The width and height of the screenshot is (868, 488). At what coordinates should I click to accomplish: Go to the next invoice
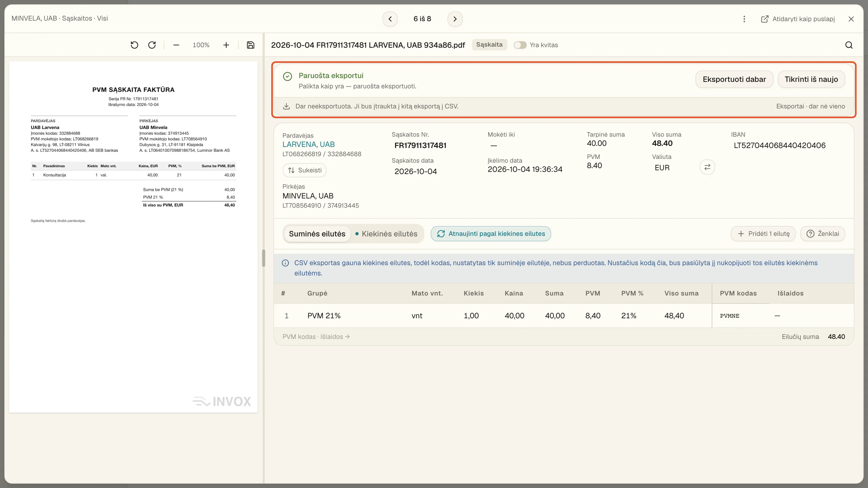[x=455, y=19]
